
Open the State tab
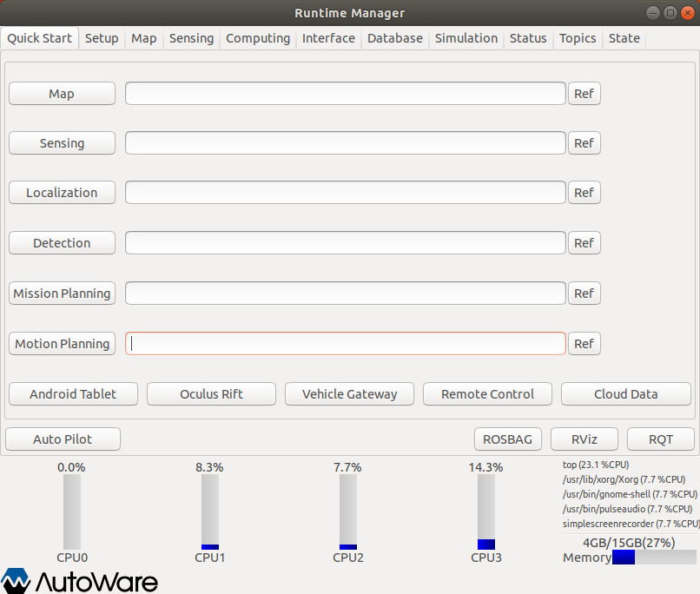pyautogui.click(x=624, y=38)
